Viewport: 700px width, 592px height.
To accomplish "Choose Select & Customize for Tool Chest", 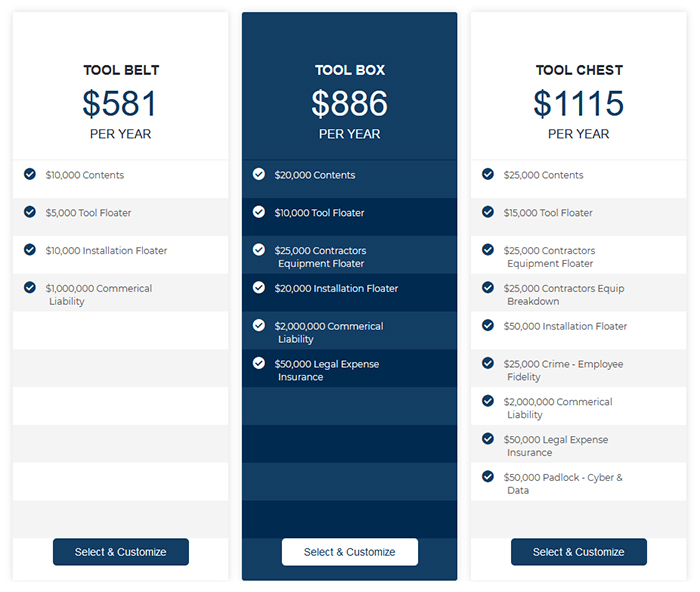I will pos(578,552).
